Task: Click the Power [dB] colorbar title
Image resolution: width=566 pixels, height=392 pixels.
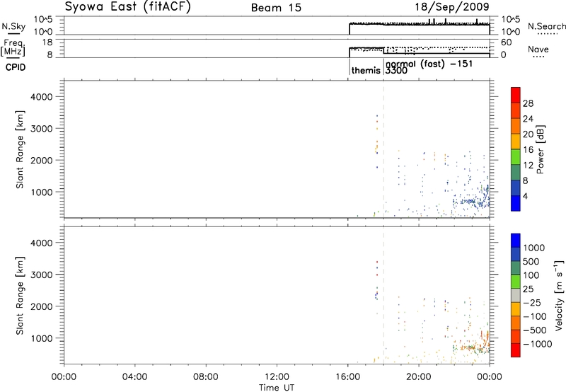Action: click(540, 149)
